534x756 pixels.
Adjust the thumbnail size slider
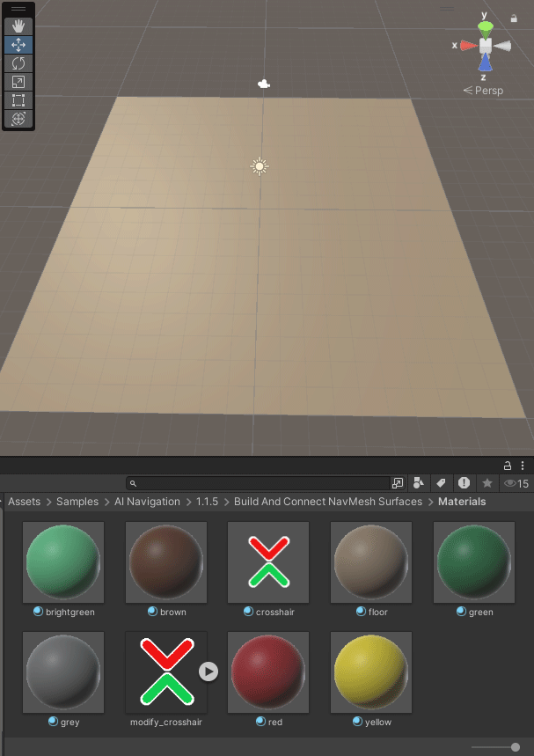(x=515, y=747)
